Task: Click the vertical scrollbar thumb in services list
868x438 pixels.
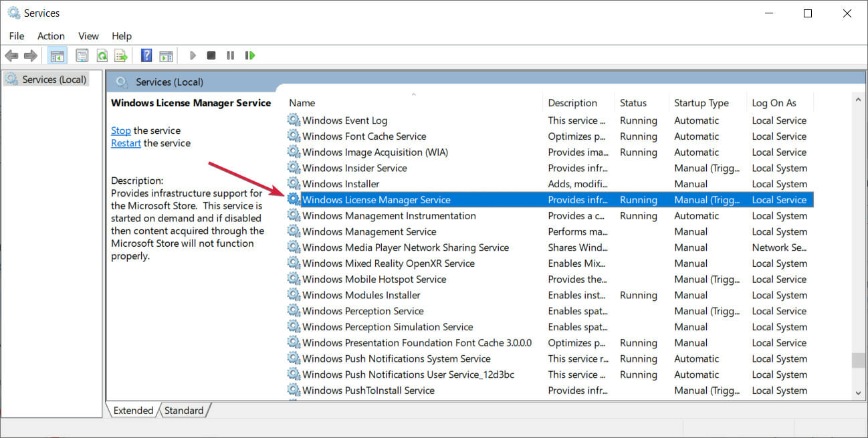Action: pos(858,360)
